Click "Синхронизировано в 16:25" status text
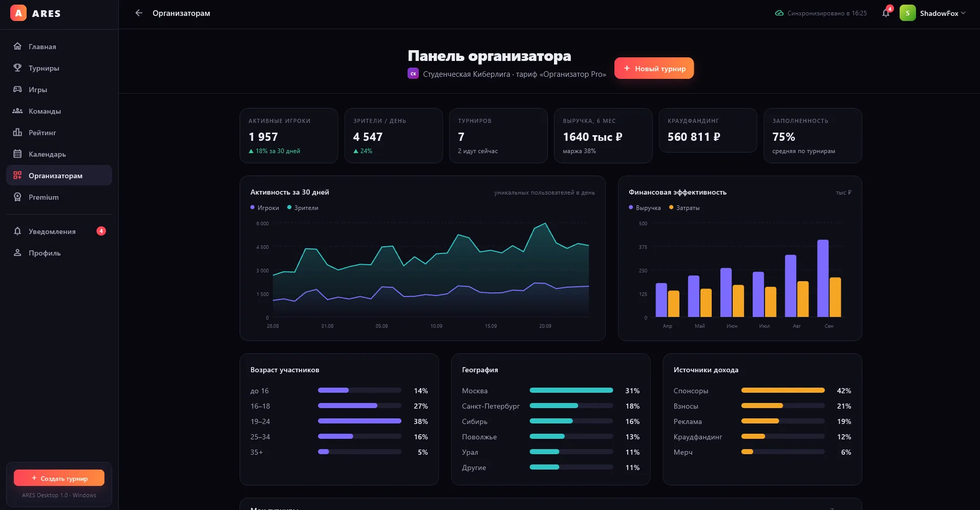 click(827, 13)
